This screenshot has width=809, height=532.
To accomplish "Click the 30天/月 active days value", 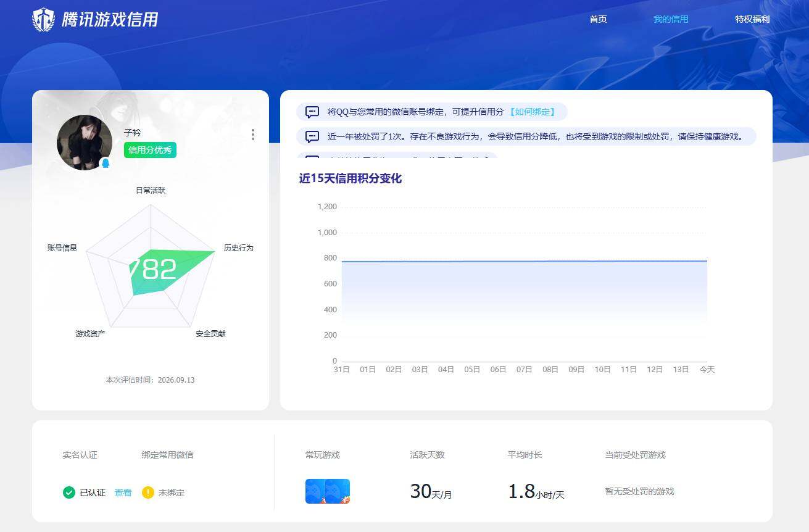I will click(431, 492).
